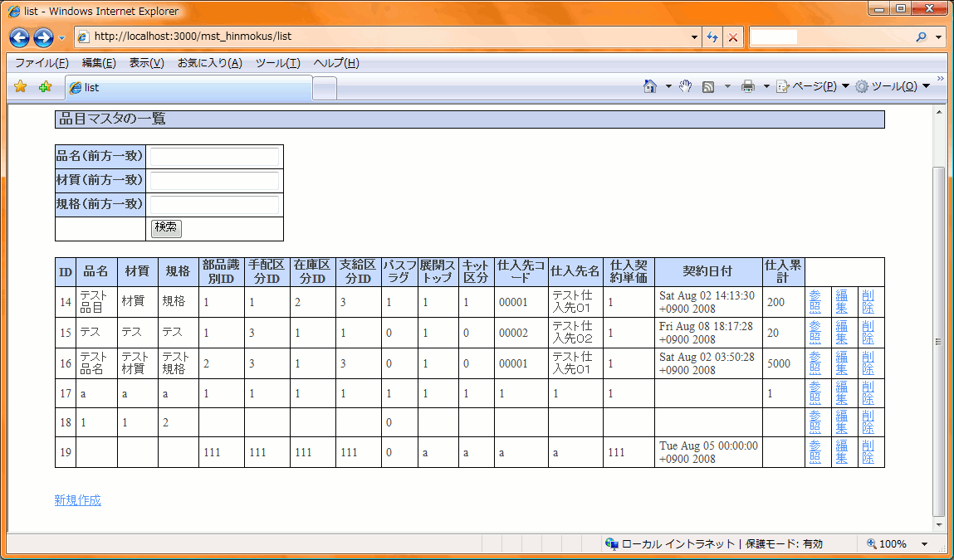Open Favorites Center star icon

(x=20, y=87)
